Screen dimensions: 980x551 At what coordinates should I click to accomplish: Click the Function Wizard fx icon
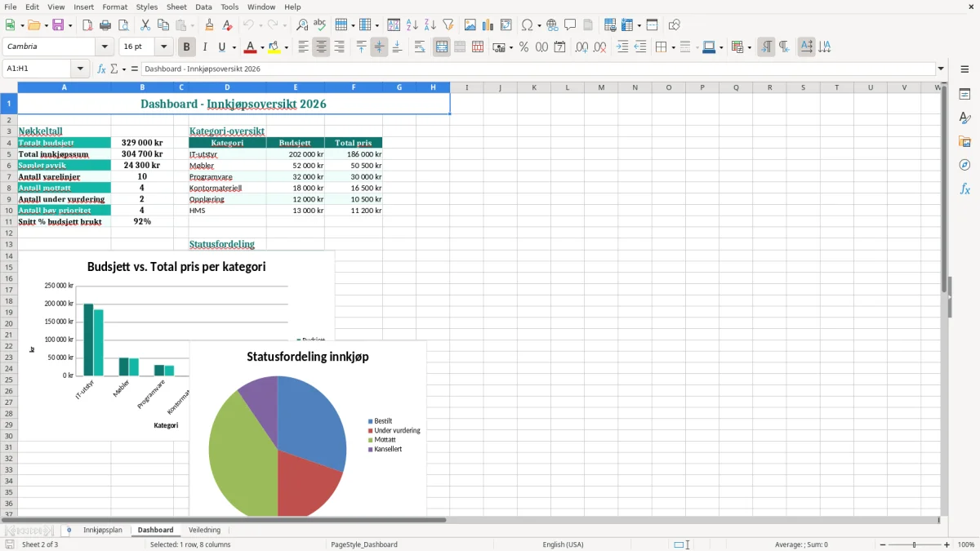tap(101, 69)
